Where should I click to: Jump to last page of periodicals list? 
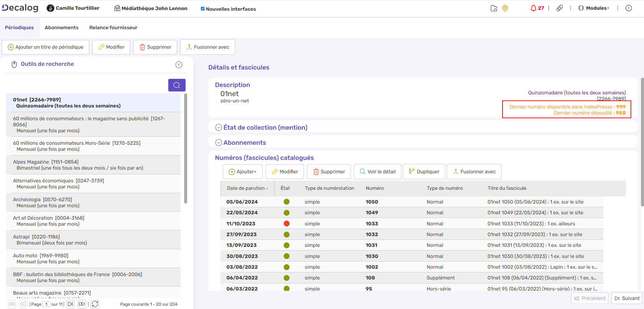click(x=82, y=304)
